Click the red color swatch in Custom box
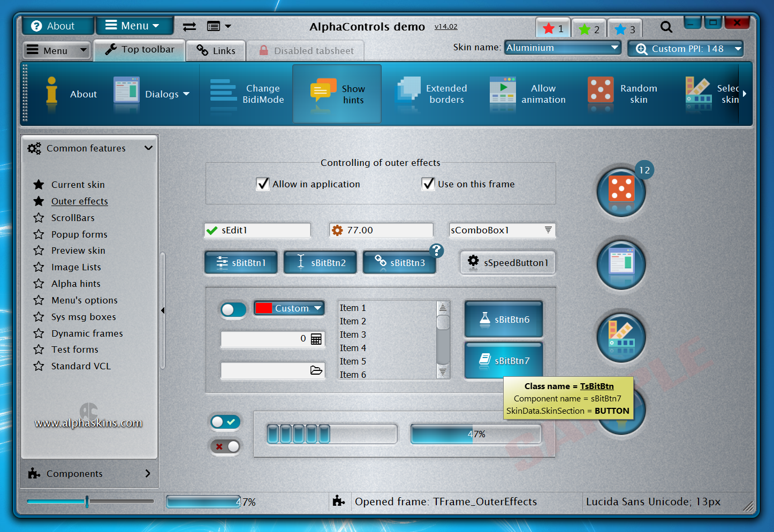Viewport: 774px width, 532px height. pyautogui.click(x=263, y=308)
